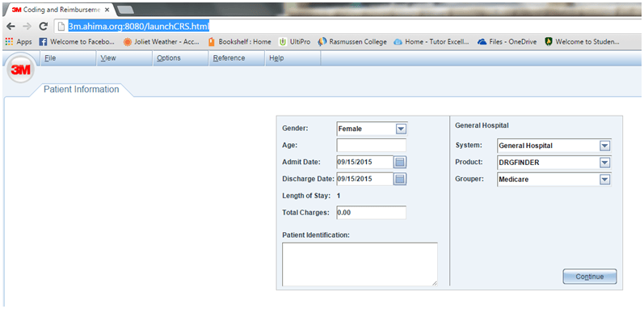Image resolution: width=644 pixels, height=309 pixels.
Task: Open Files - OneDrive bookmark
Action: click(x=507, y=42)
